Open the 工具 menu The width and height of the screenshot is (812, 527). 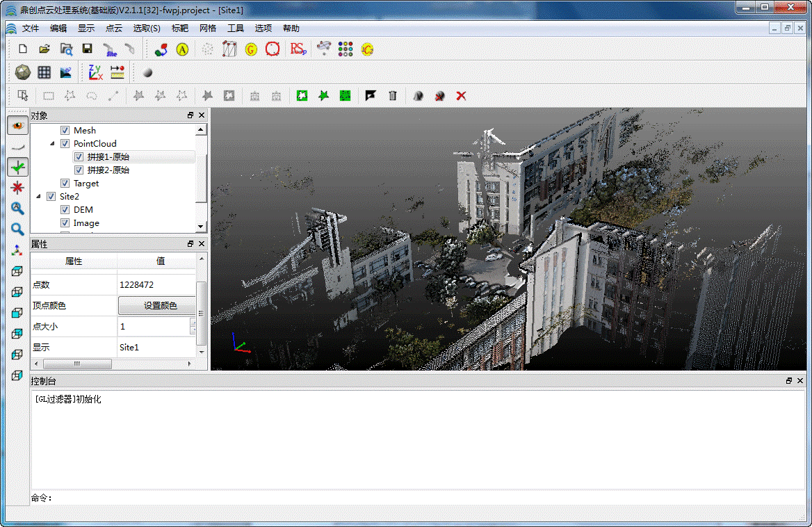pyautogui.click(x=236, y=29)
